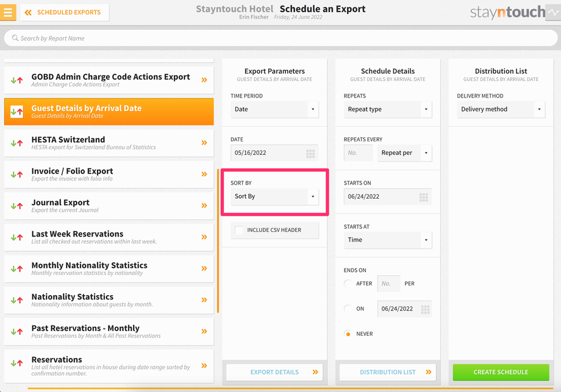Select Last Week Reservations report
Image resolution: width=561 pixels, height=392 pixels.
tap(109, 237)
